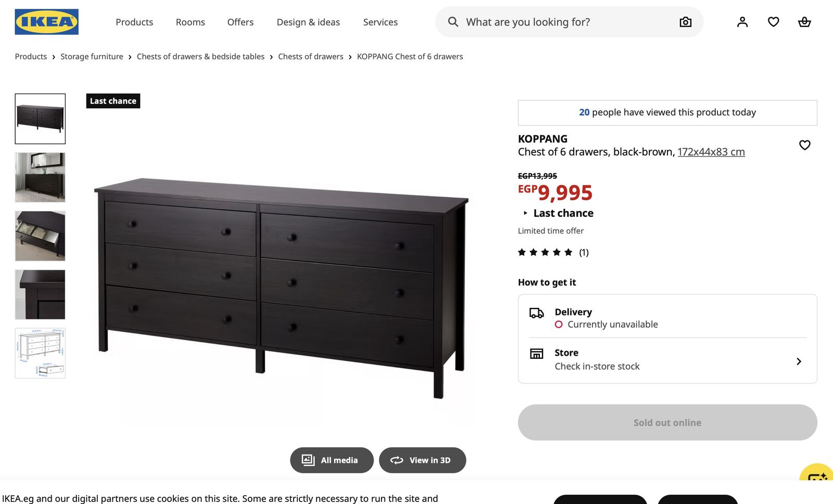The height and width of the screenshot is (504, 833).
Task: Open the Rooms menu
Action: point(190,22)
